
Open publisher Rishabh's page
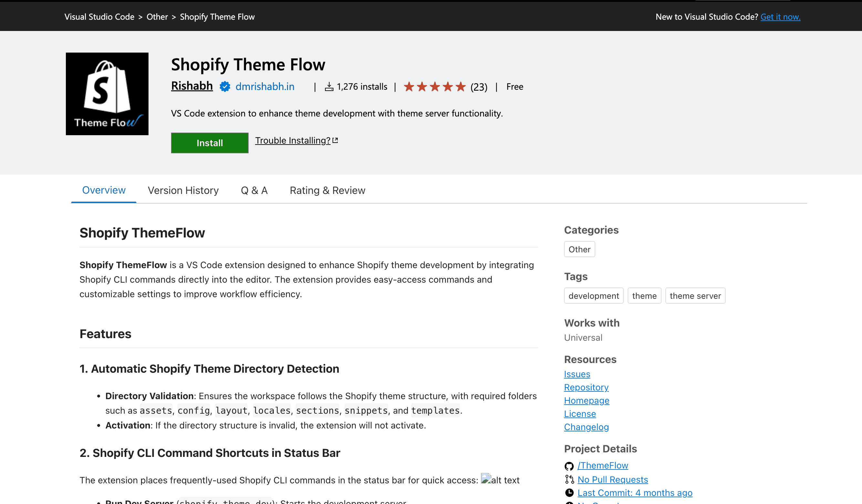[x=192, y=86]
